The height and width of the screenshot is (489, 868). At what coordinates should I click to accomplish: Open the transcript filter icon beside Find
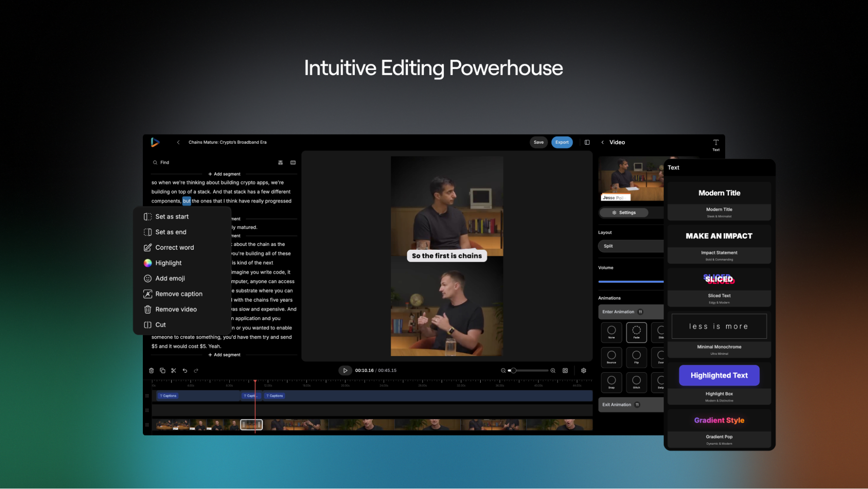coord(281,162)
